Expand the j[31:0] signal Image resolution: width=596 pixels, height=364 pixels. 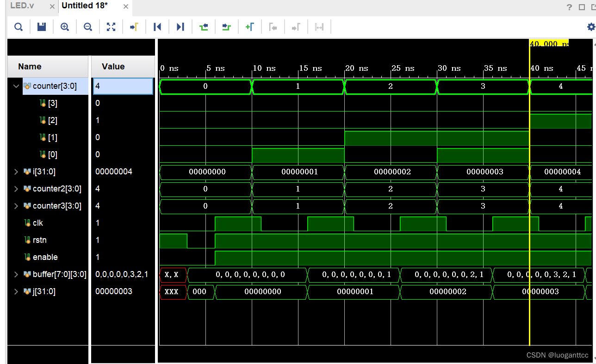(17, 291)
